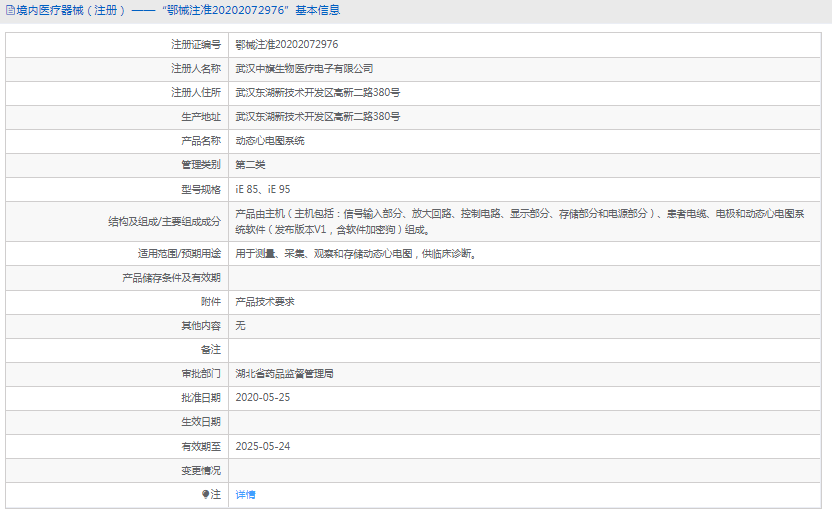Click management category value 第二类
This screenshot has height=516, width=832.
click(250, 165)
